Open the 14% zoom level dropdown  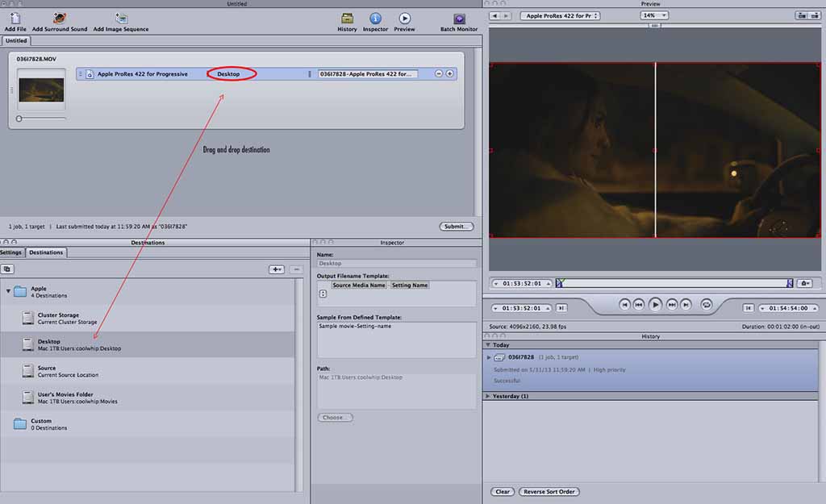click(x=654, y=15)
